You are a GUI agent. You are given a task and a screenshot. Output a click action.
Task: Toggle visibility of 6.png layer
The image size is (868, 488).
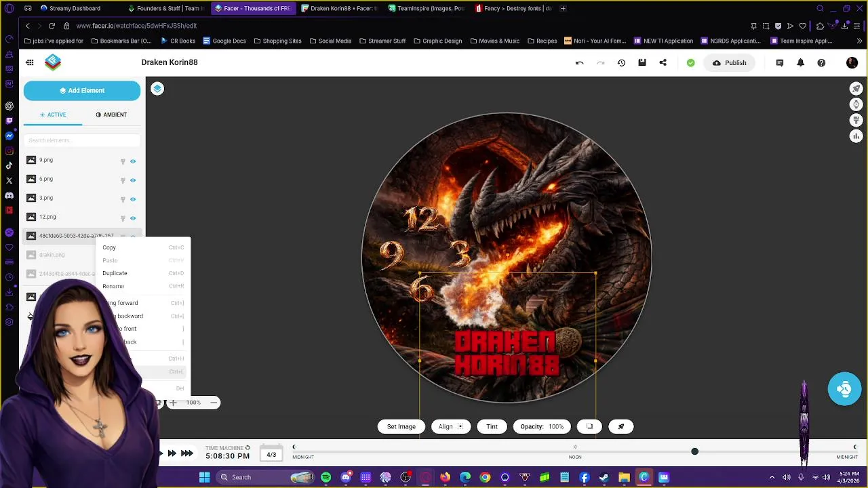(133, 180)
